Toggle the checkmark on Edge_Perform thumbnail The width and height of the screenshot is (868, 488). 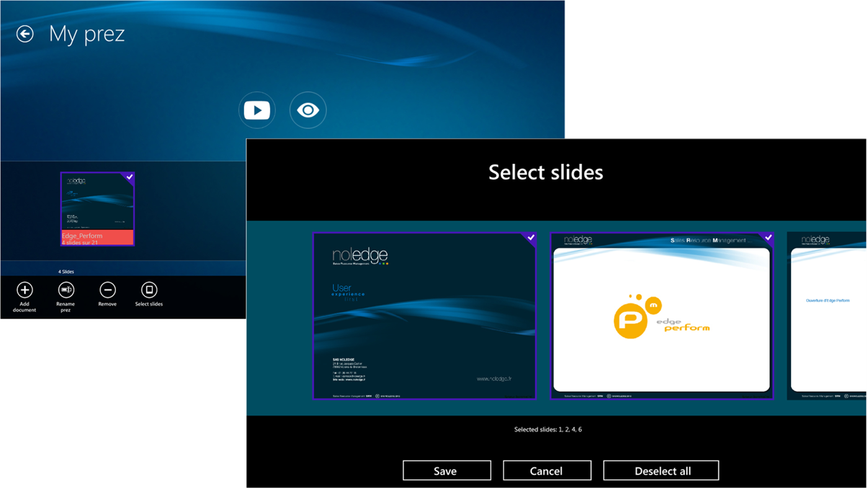[x=130, y=177]
